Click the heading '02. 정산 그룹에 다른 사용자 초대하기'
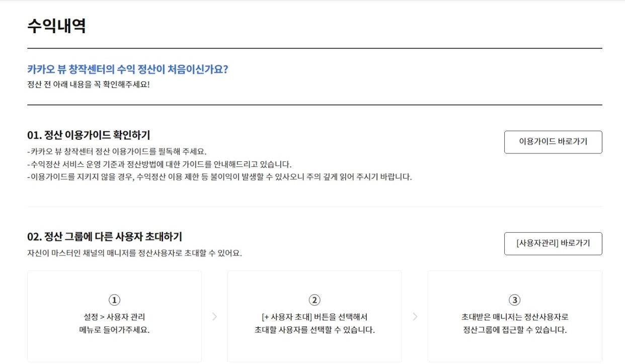 click(x=105, y=237)
